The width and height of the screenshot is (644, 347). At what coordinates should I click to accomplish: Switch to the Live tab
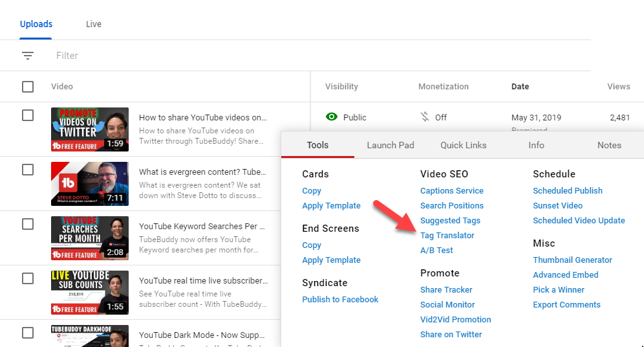pos(94,24)
